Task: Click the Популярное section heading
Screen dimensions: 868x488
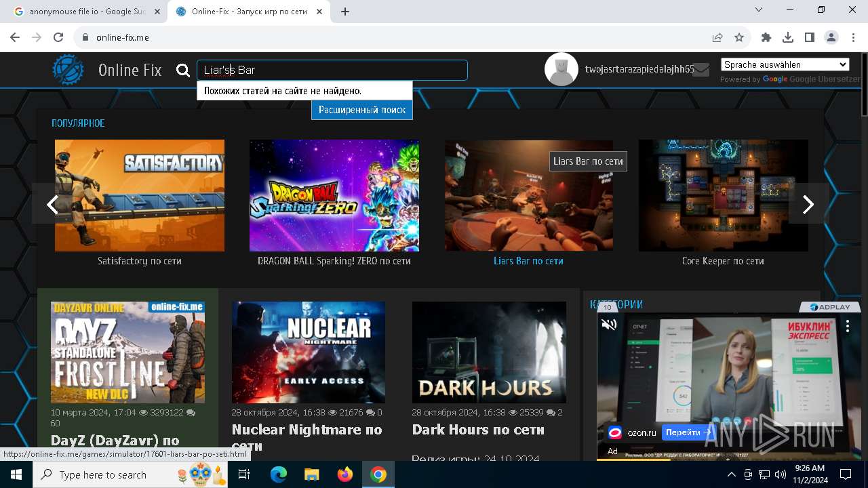Action: coord(78,123)
